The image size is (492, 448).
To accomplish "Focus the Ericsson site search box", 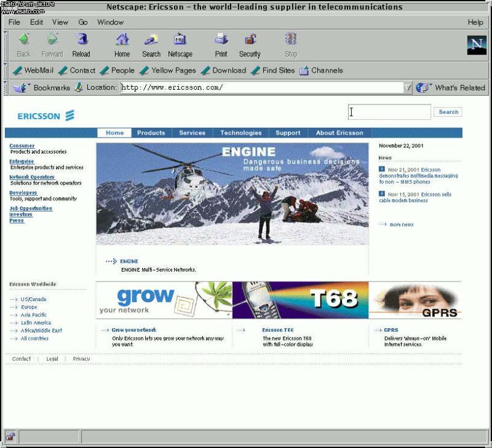I will [389, 112].
